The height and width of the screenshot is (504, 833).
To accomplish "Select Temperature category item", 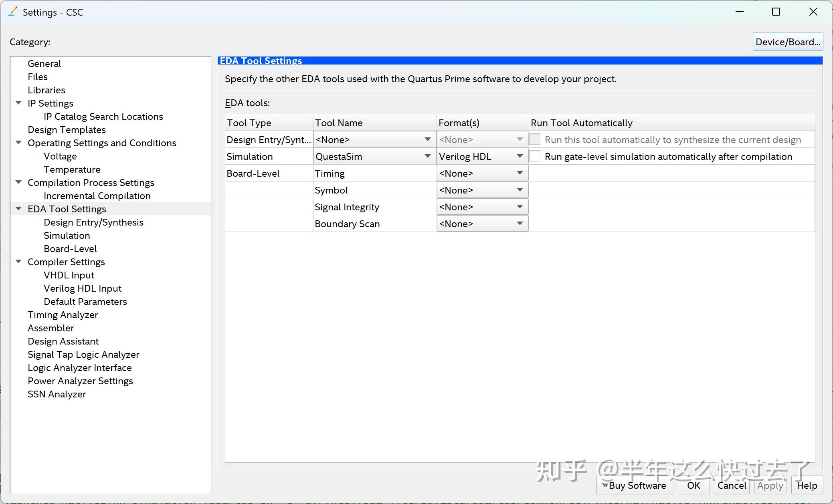I will pos(72,169).
